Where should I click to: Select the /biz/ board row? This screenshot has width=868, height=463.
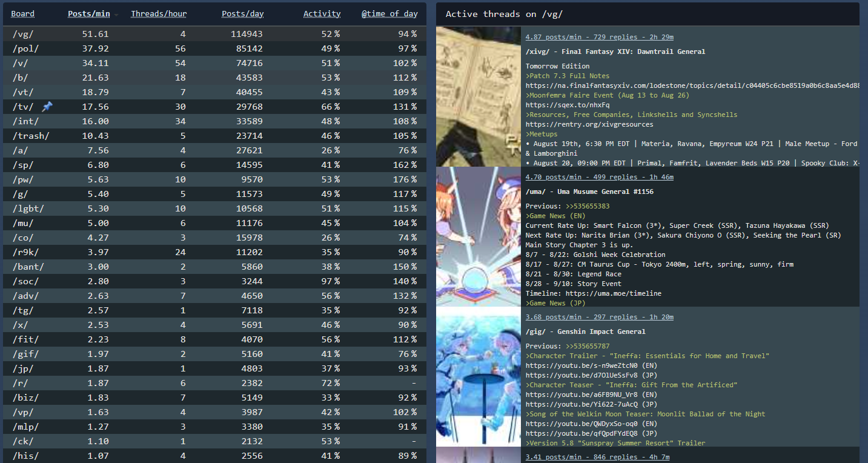214,398
